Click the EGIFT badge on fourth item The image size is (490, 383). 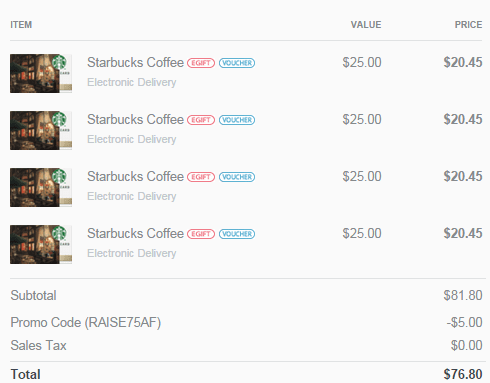click(x=201, y=234)
